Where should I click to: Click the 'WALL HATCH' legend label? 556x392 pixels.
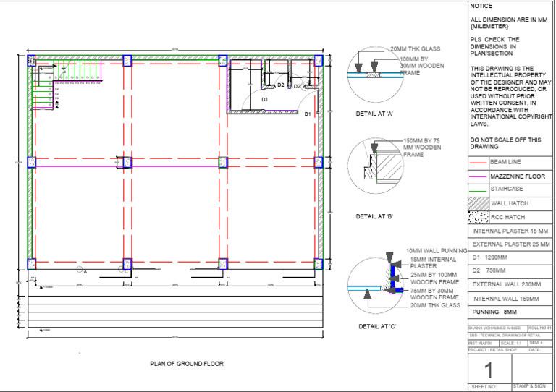510,203
